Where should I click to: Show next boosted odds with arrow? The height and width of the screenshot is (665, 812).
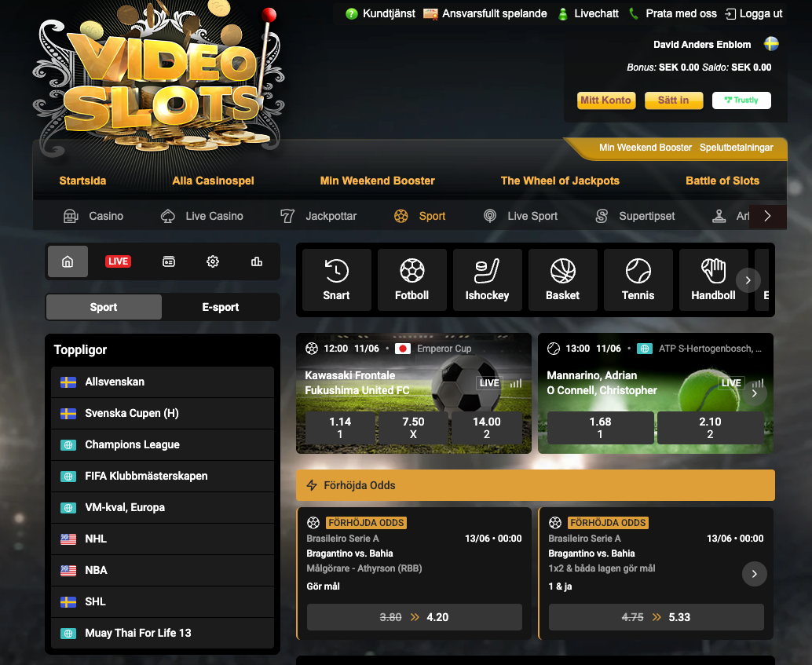click(x=755, y=574)
